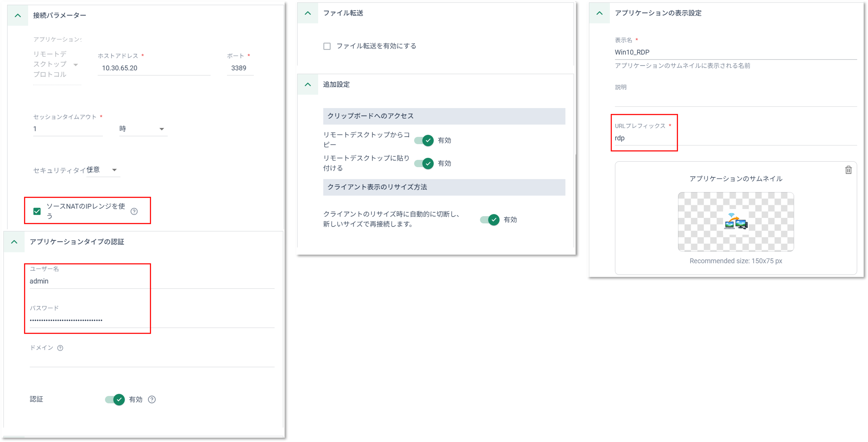Turn off the 認証 toggle
Viewport: 868px width, 442px height.
pyautogui.click(x=115, y=399)
